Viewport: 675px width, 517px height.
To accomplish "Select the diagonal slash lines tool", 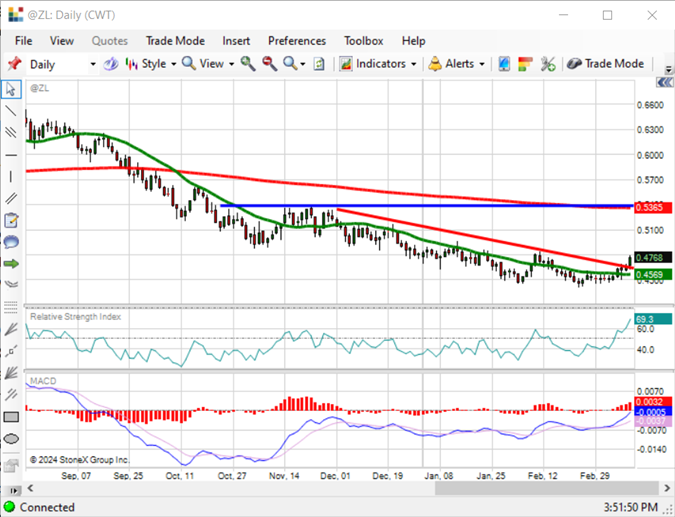I will (11, 394).
